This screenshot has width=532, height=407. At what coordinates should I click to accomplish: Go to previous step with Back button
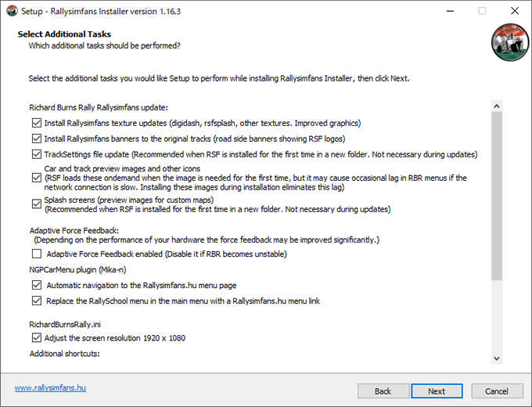(383, 391)
